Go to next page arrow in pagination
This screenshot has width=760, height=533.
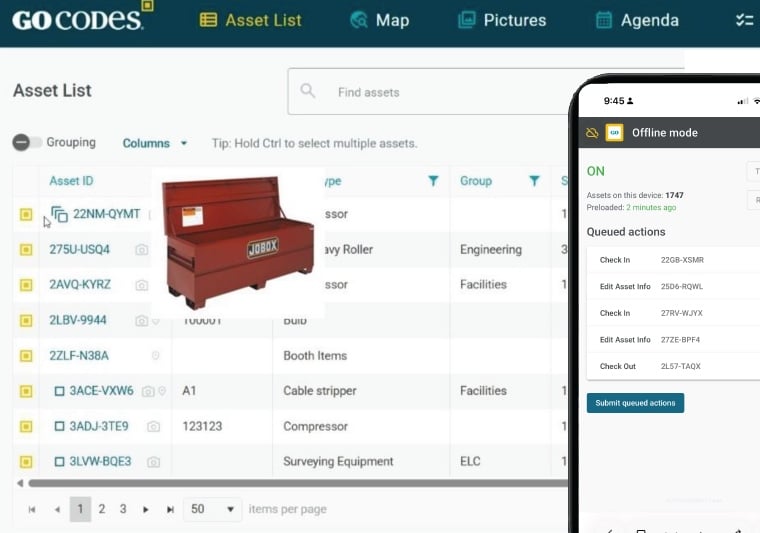[x=146, y=509]
